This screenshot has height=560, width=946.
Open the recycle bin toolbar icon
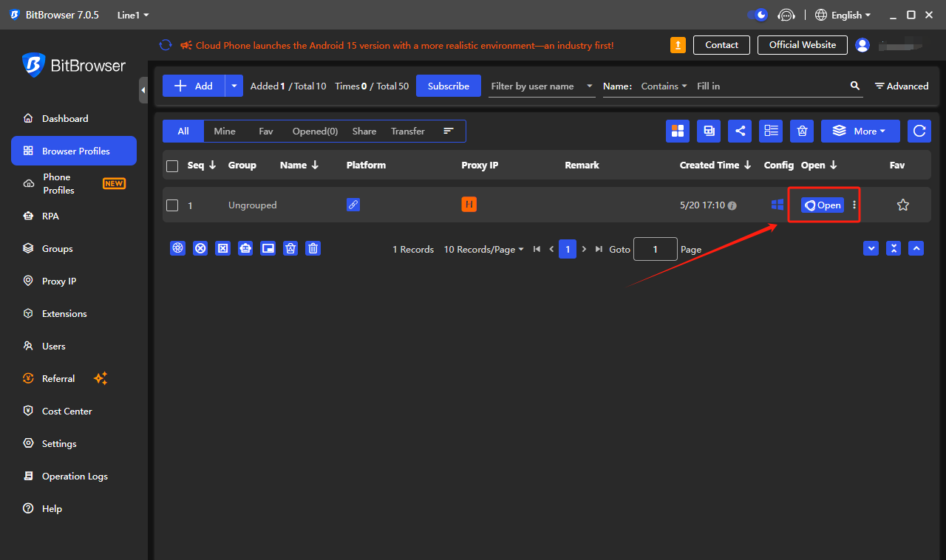coord(802,131)
